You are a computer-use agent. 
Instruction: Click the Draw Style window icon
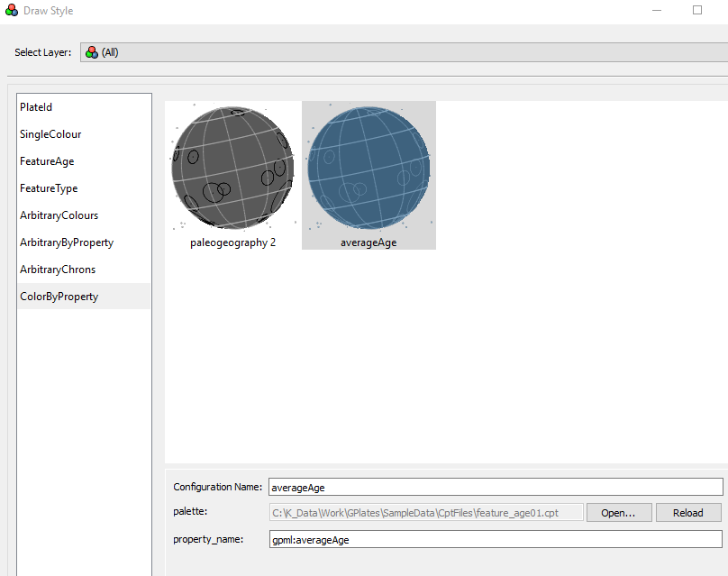(12, 10)
